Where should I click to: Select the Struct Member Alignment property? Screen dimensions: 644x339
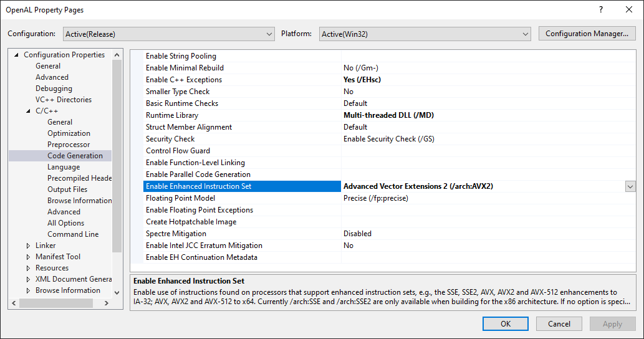[189, 127]
